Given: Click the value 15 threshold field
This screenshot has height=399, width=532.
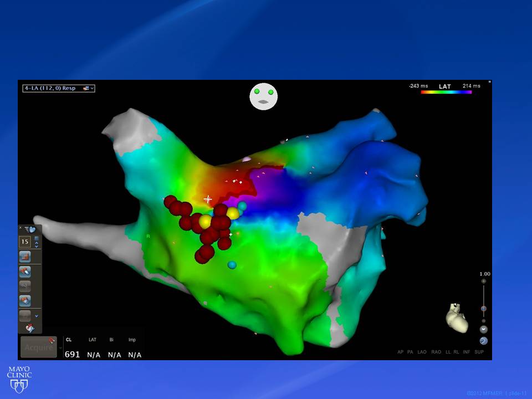Looking at the screenshot, I should pyautogui.click(x=25, y=242).
